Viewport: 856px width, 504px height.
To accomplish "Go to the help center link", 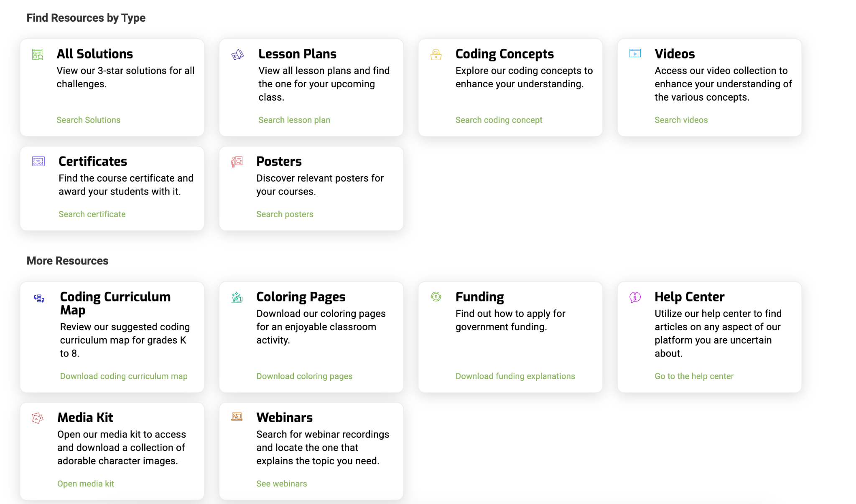I will (x=694, y=376).
